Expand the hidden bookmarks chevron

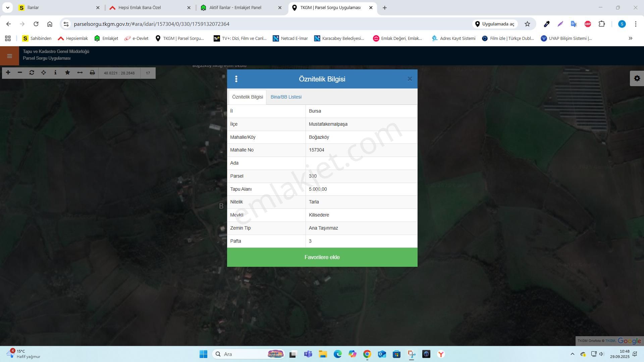tap(630, 39)
